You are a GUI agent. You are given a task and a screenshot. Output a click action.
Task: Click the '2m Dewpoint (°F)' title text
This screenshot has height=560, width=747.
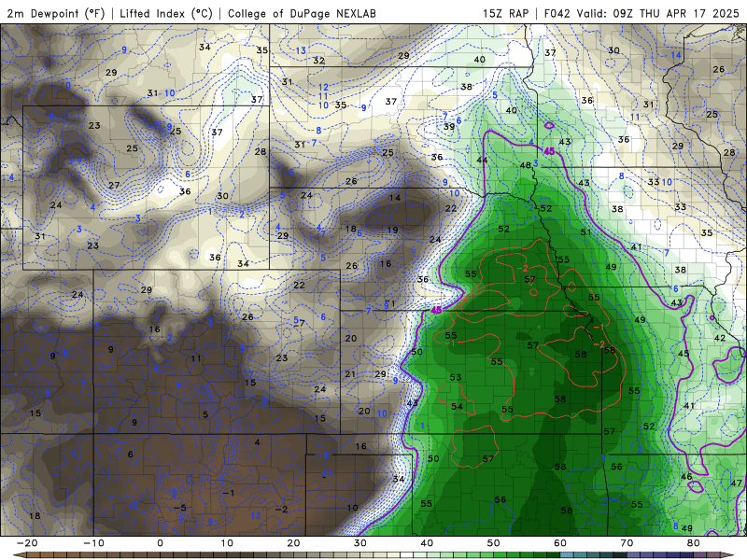coord(56,13)
